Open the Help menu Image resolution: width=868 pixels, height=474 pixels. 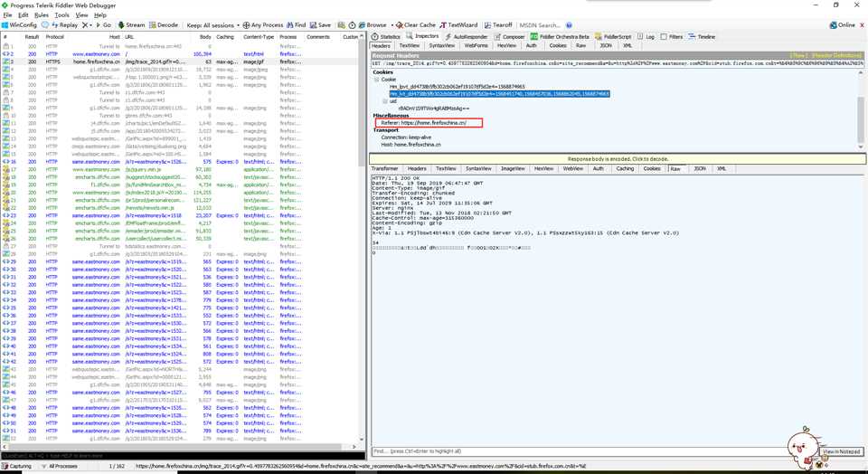click(x=100, y=15)
